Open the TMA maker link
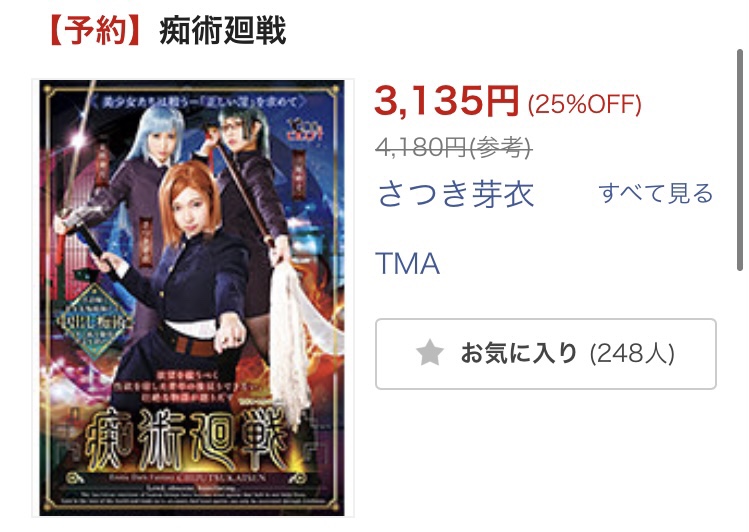 [407, 264]
